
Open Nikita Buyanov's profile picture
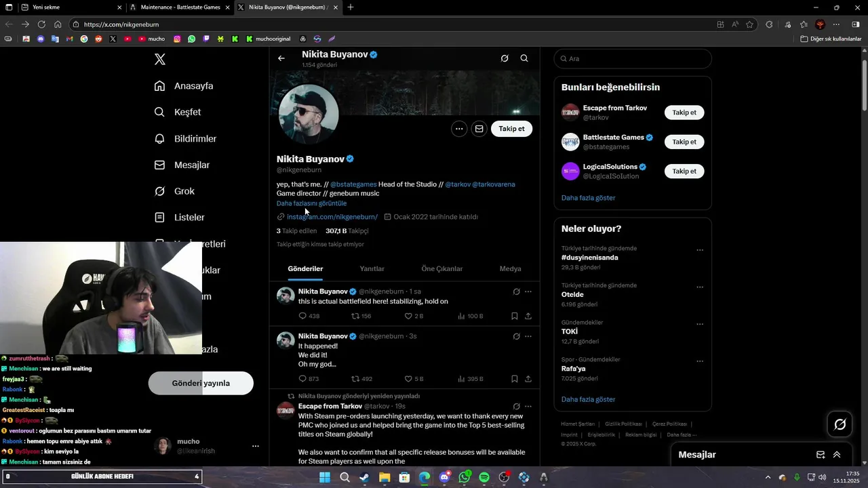[x=309, y=114]
